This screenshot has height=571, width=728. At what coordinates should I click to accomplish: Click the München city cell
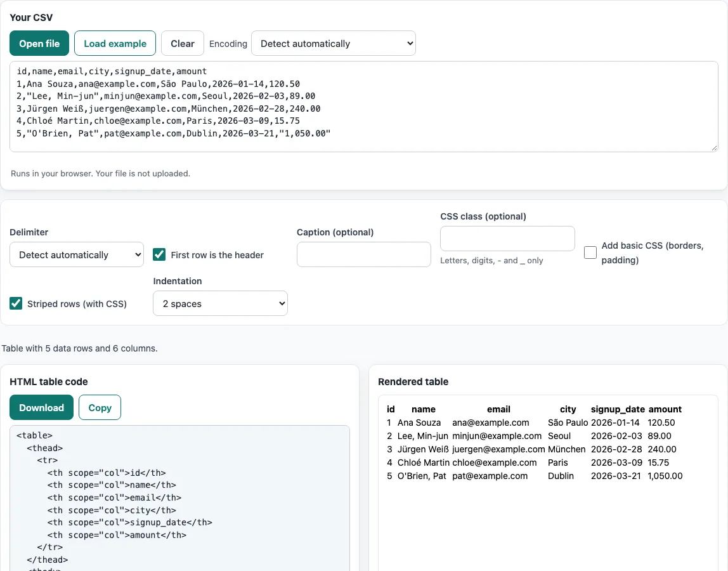pyautogui.click(x=566, y=449)
